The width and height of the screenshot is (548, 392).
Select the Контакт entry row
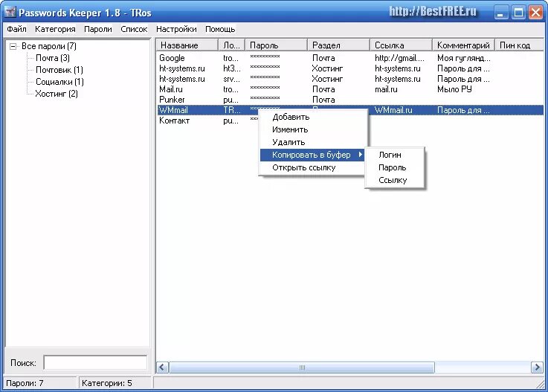(x=350, y=121)
